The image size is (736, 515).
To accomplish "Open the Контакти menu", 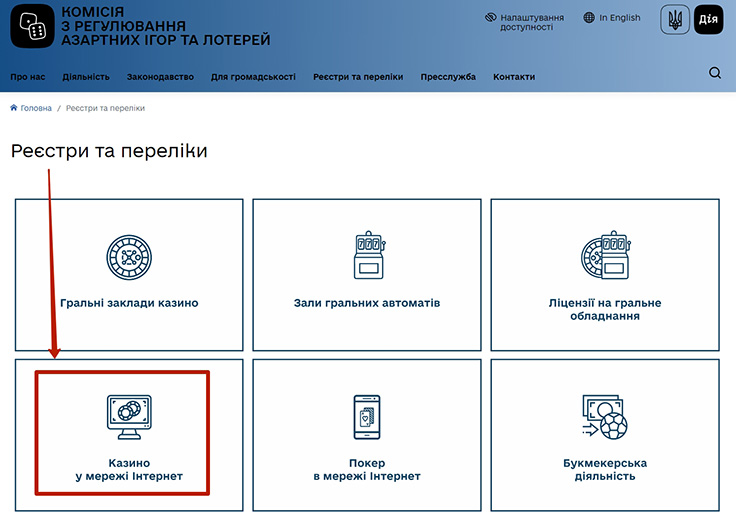I will pos(514,77).
